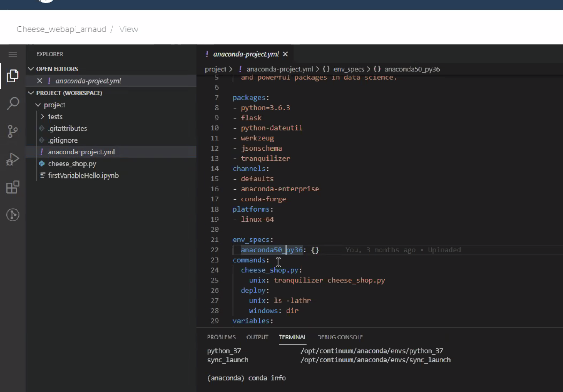The width and height of the screenshot is (563, 392).
Task: Click 'anaconda-enterprise' on line 16
Action: [x=280, y=189]
